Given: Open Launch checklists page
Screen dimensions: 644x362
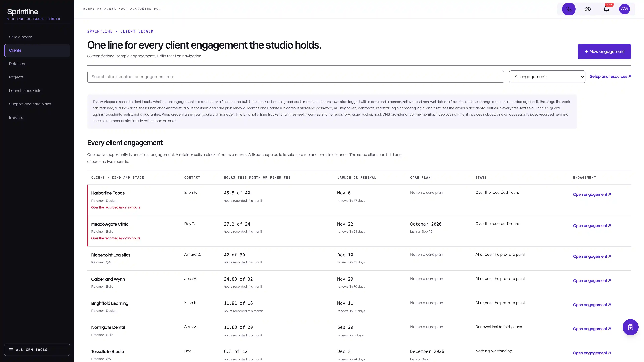Looking at the screenshot, I should coord(37,90).
